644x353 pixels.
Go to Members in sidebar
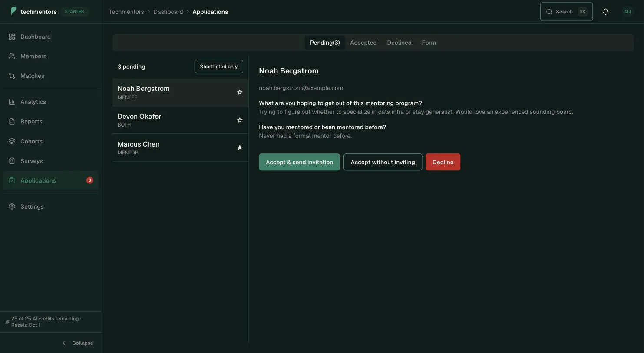pos(51,56)
